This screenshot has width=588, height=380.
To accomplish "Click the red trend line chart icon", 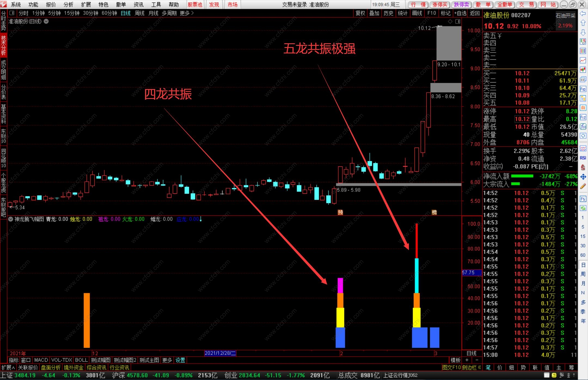I will pos(583,60).
